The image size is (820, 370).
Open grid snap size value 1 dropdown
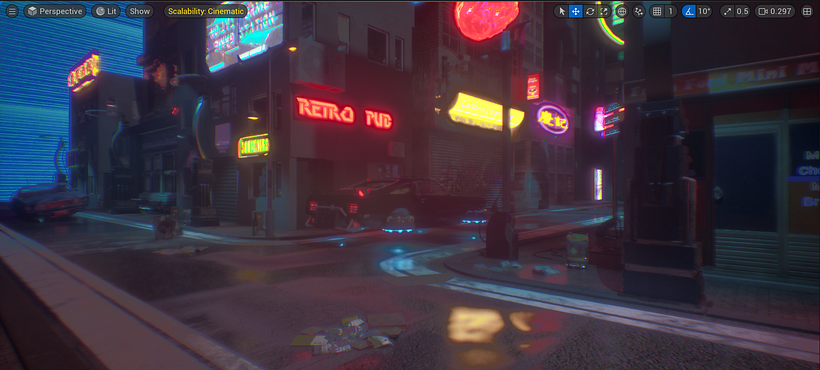(x=670, y=11)
